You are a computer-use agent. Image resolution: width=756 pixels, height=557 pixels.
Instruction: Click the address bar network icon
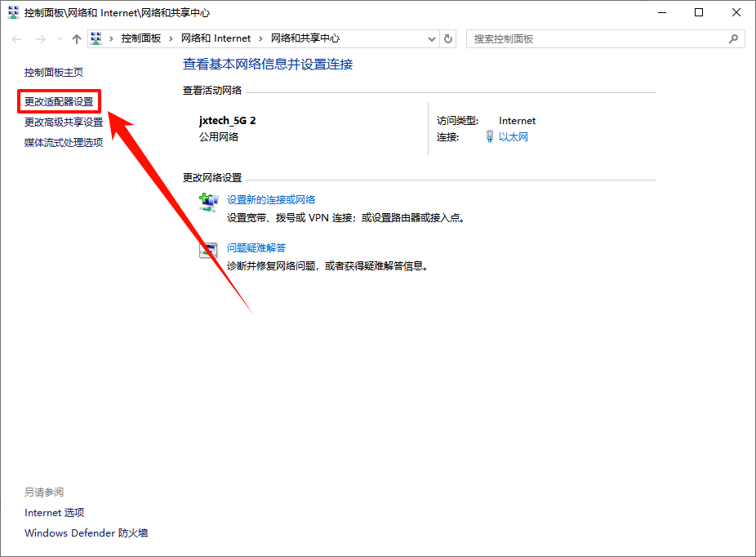[96, 38]
